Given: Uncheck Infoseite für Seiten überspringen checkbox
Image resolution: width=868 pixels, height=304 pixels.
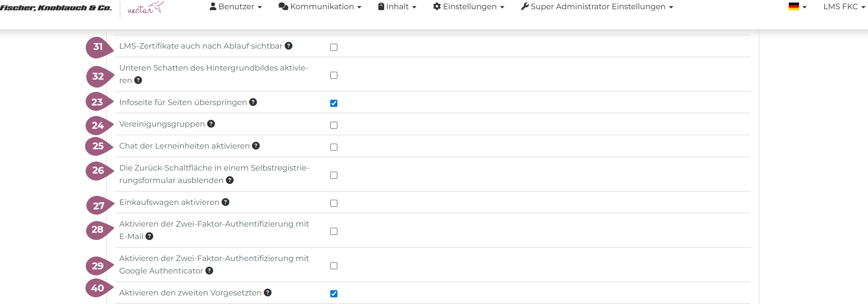Looking at the screenshot, I should tap(334, 103).
